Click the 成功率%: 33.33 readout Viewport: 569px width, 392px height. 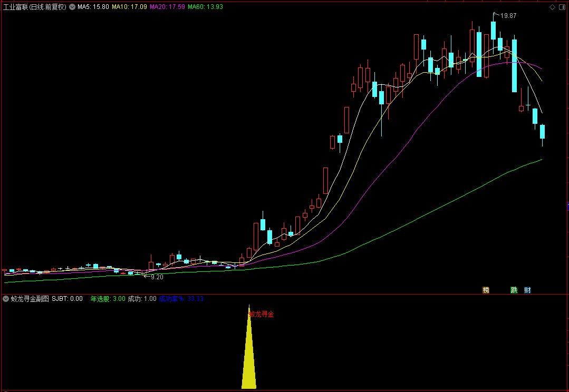coord(181,299)
